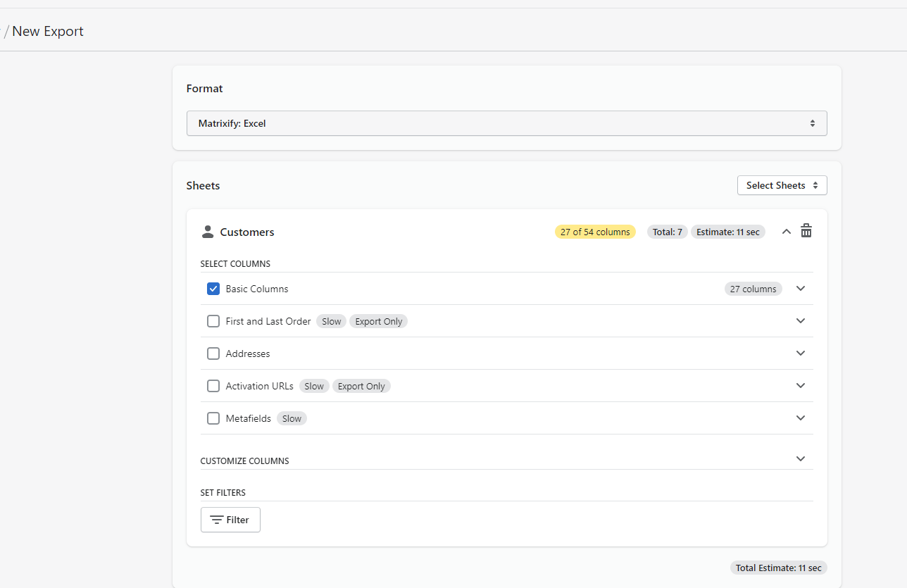Enable the Addresses columns checkbox
907x588 pixels.
213,353
